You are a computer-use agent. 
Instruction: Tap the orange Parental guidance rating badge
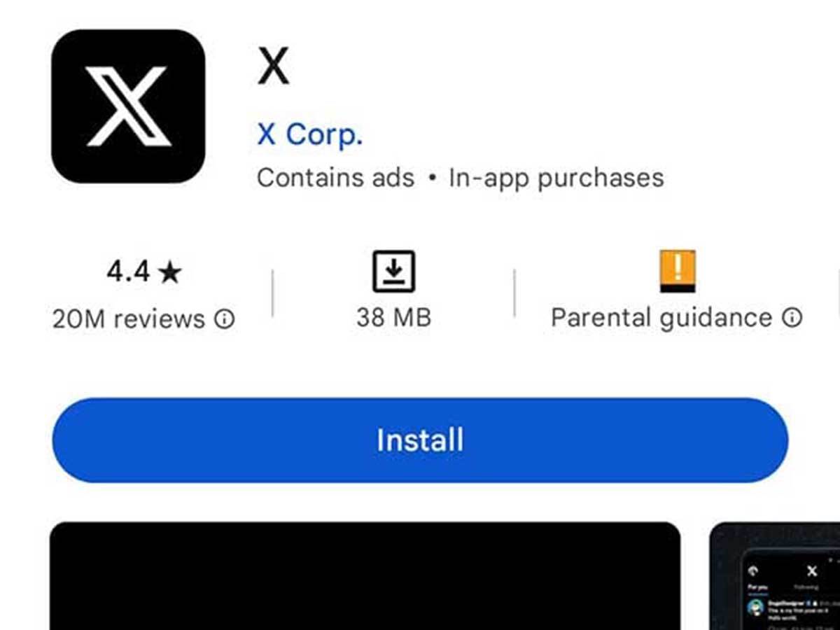coord(678,271)
